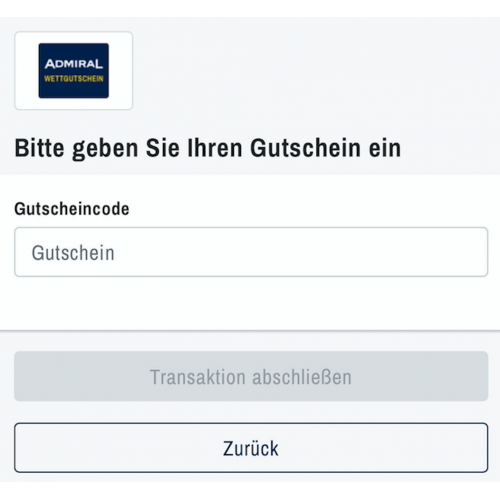Select the white card framing the logo

pyautogui.click(x=74, y=71)
